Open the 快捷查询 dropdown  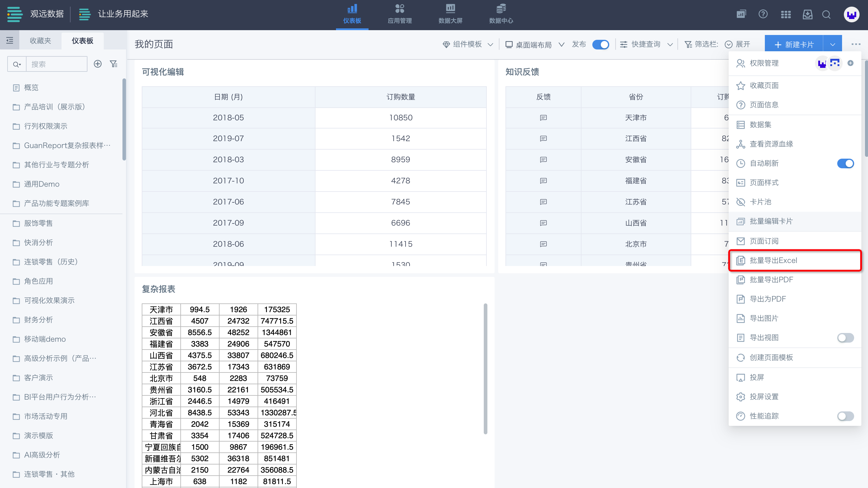(x=646, y=44)
